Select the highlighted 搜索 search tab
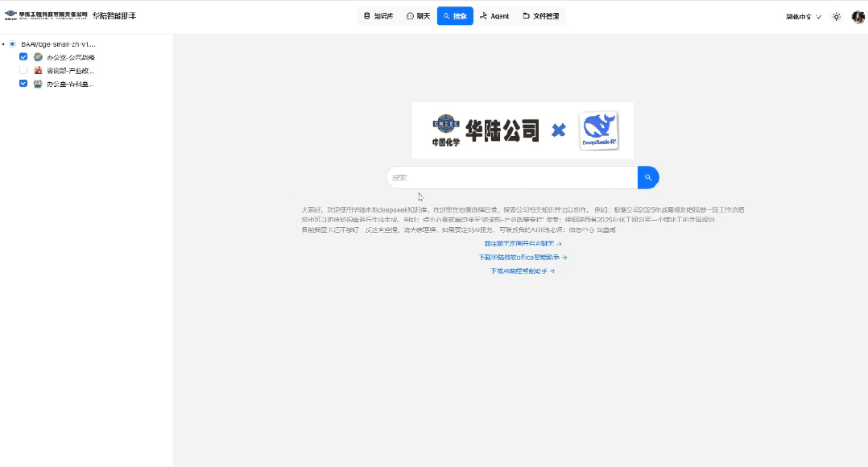 (455, 16)
